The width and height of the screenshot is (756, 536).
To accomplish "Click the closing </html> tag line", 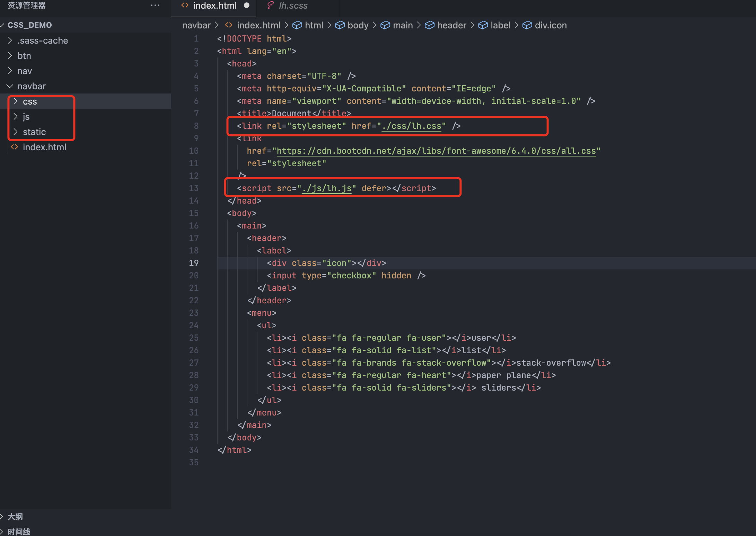I will [x=234, y=450].
